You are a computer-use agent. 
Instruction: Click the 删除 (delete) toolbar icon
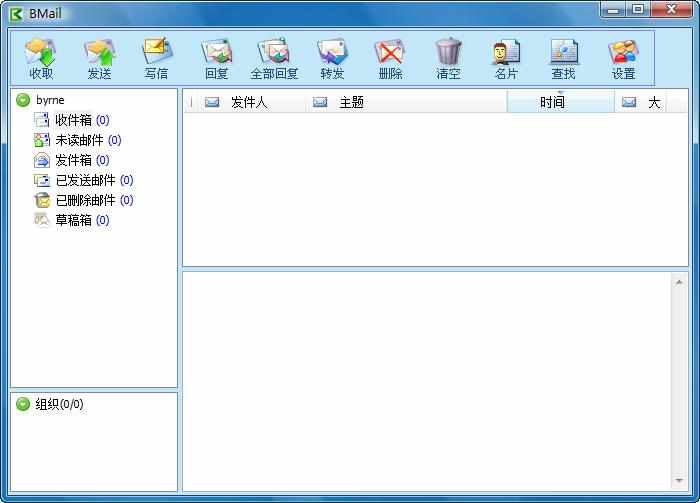[390, 58]
